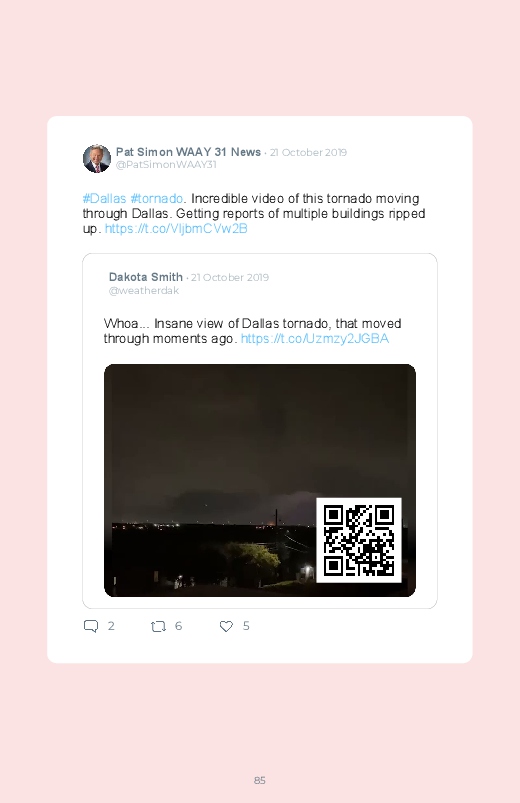Click the retweet count 6
This screenshot has width=520, height=803.
pyautogui.click(x=178, y=626)
